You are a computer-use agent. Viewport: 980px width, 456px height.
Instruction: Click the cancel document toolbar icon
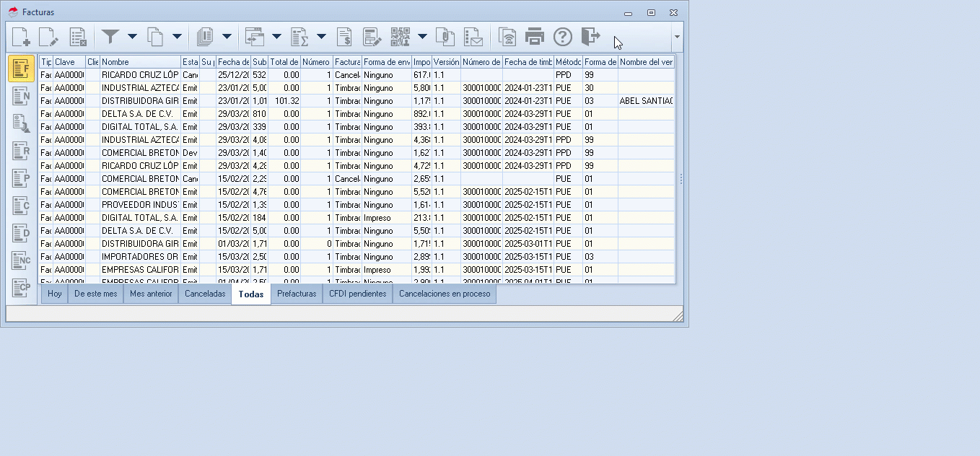pyautogui.click(x=78, y=37)
